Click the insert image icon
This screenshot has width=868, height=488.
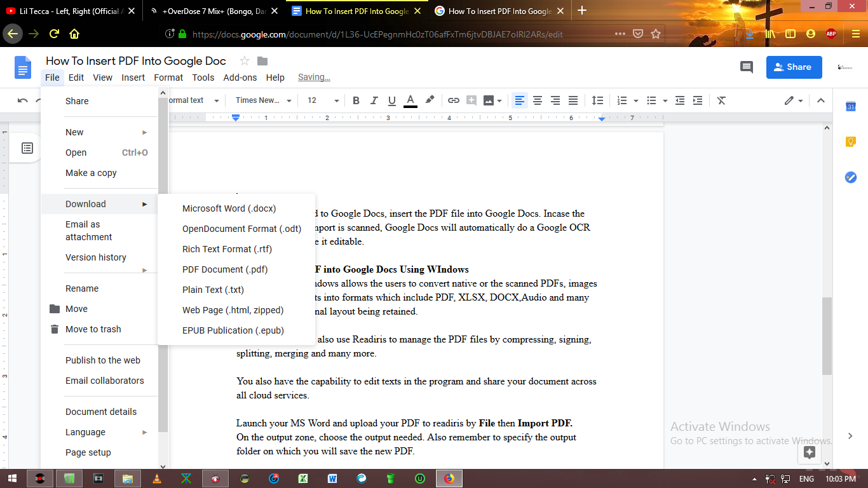(489, 100)
